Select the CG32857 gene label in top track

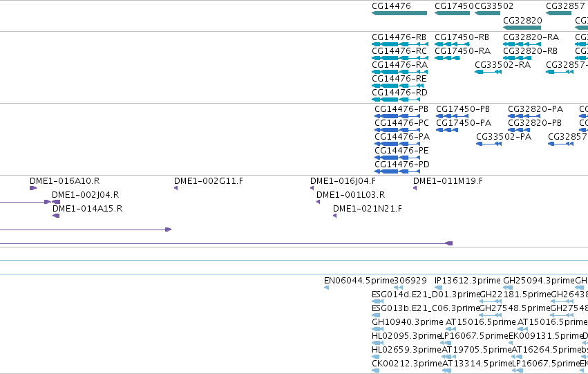565,6
